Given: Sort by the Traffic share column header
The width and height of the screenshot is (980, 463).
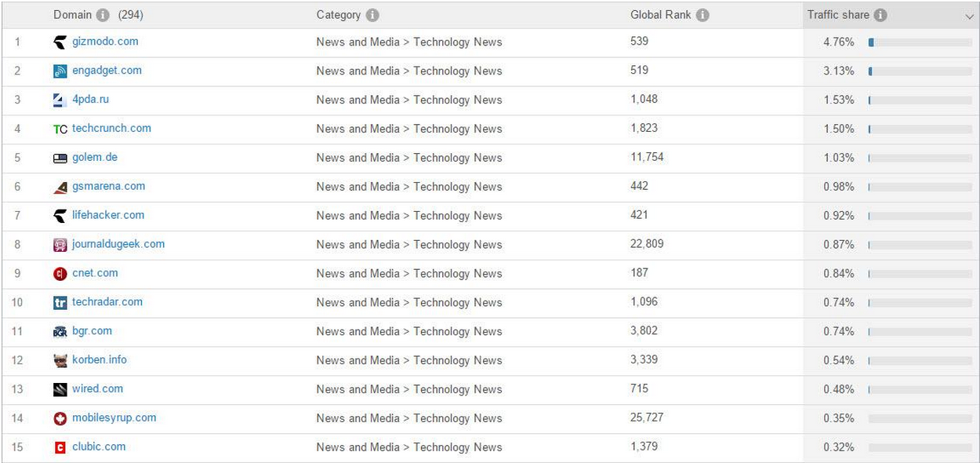Looking at the screenshot, I should point(838,15).
